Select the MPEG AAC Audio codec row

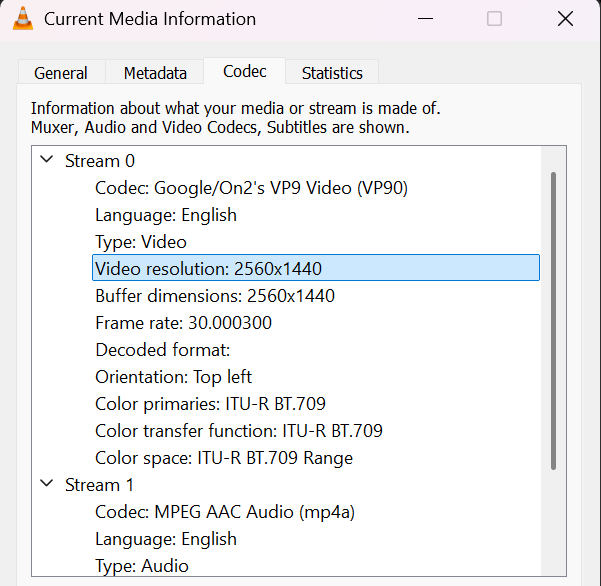pos(225,512)
